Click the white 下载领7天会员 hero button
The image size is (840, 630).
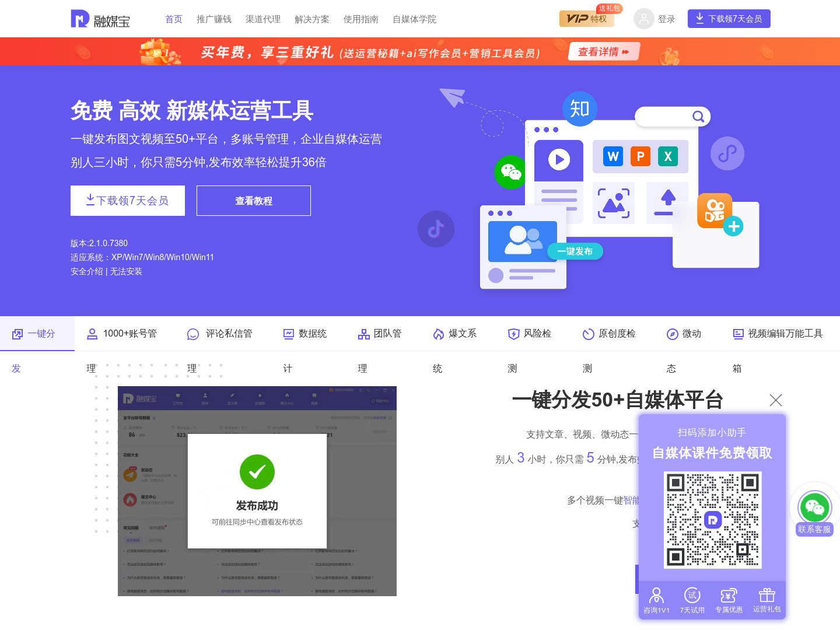tap(128, 201)
